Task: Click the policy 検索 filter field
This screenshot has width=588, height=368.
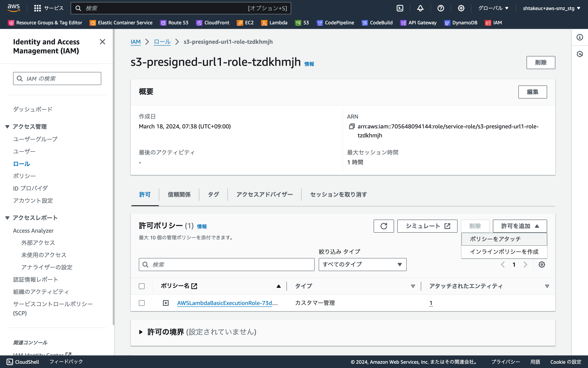Action: (x=226, y=265)
